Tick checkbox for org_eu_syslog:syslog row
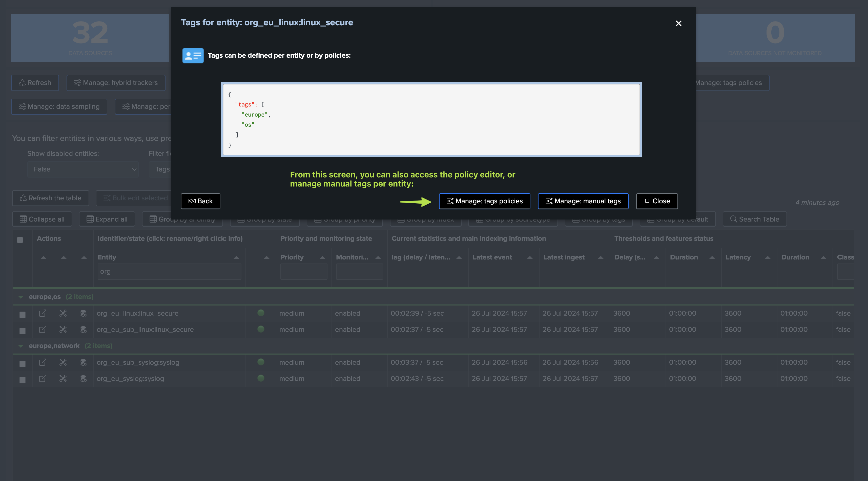This screenshot has width=868, height=481. (x=23, y=380)
